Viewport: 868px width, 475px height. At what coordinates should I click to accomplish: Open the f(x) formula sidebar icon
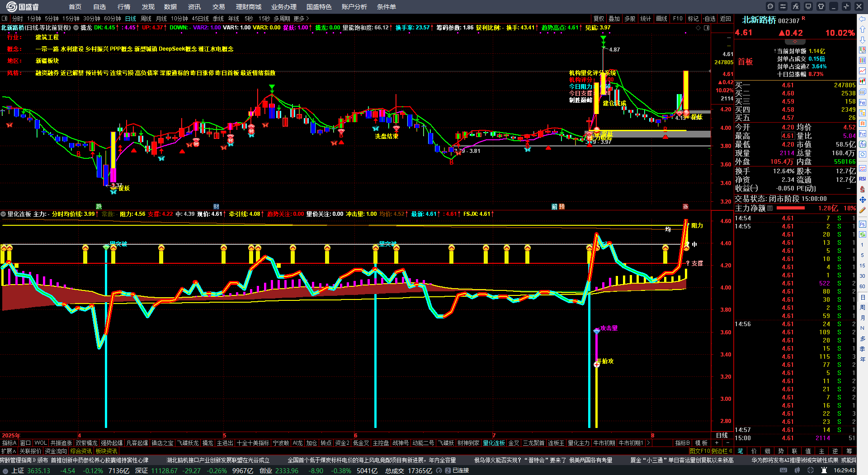[x=863, y=144]
